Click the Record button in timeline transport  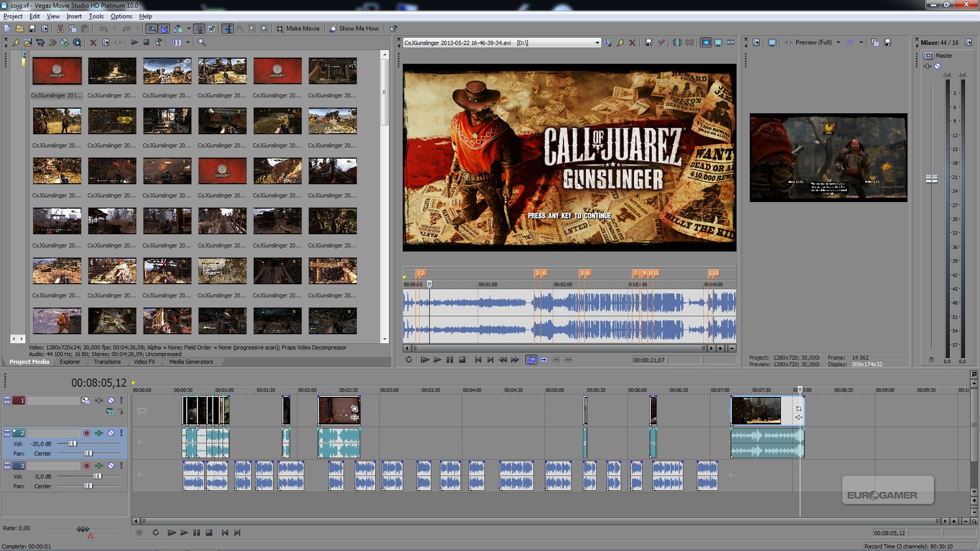(x=139, y=533)
